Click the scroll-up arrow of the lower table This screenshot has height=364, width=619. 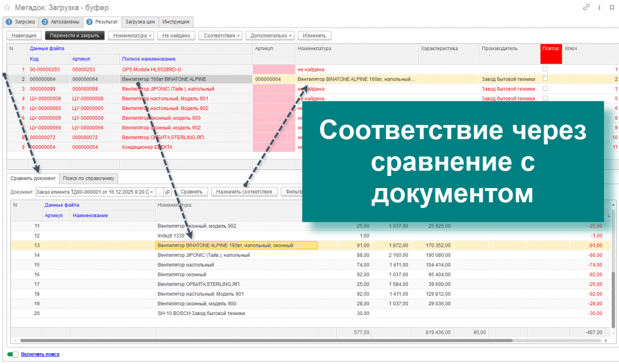[613, 205]
